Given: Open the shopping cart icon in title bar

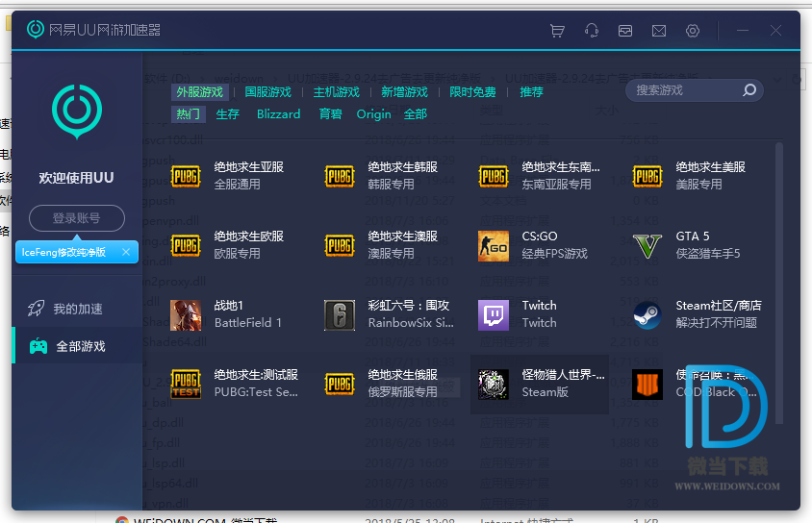Looking at the screenshot, I should click(557, 31).
